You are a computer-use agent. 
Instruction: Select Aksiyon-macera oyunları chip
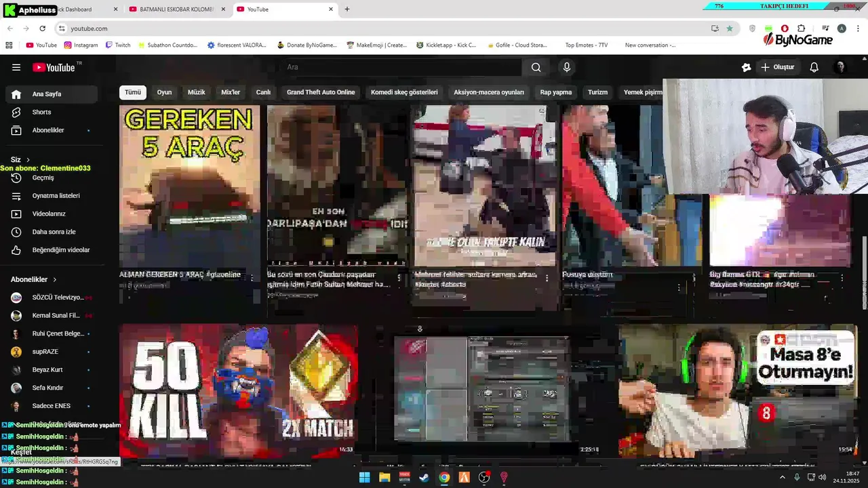489,92
